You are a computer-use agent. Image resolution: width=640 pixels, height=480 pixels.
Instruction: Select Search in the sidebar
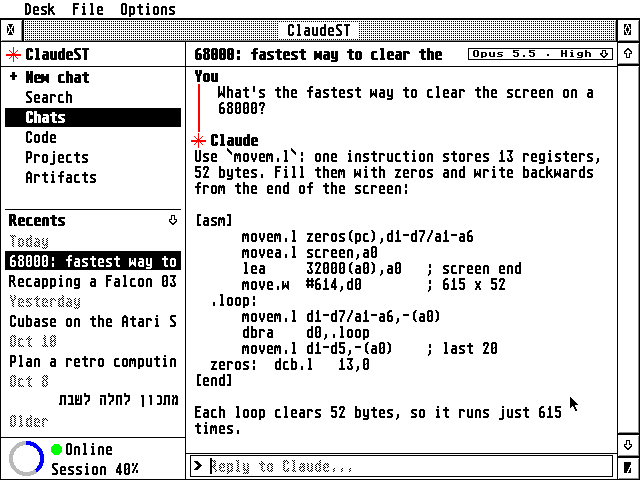pyautogui.click(x=93, y=98)
